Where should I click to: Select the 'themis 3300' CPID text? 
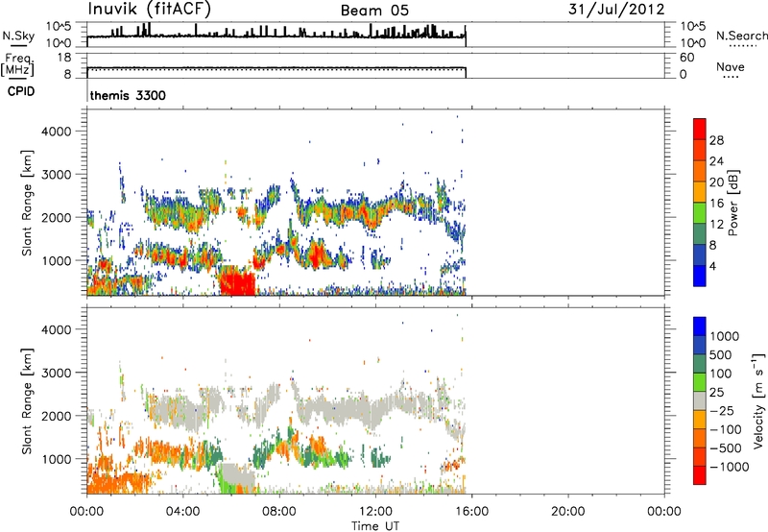click(x=128, y=95)
